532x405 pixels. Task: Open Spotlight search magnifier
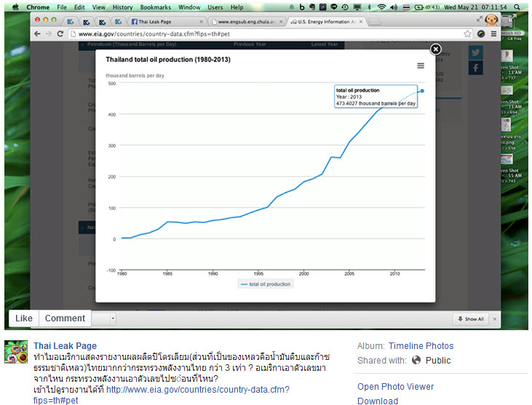(x=517, y=7)
